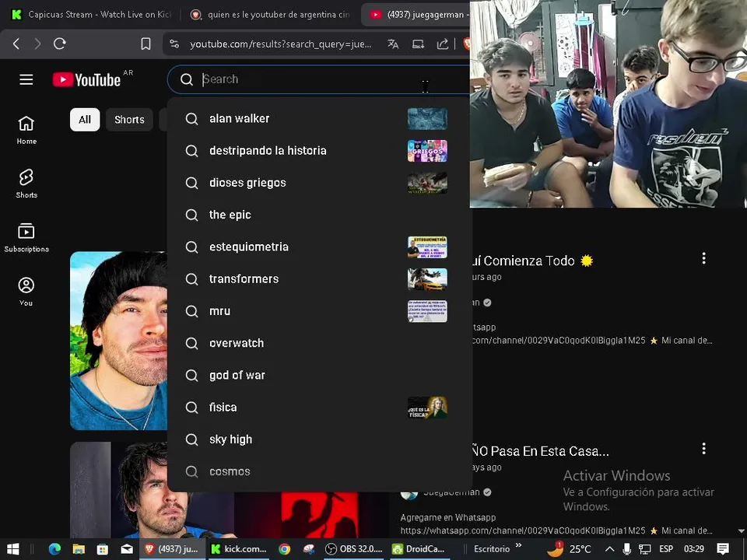Open File Explorer from the taskbar
The image size is (747, 560).
tap(79, 549)
